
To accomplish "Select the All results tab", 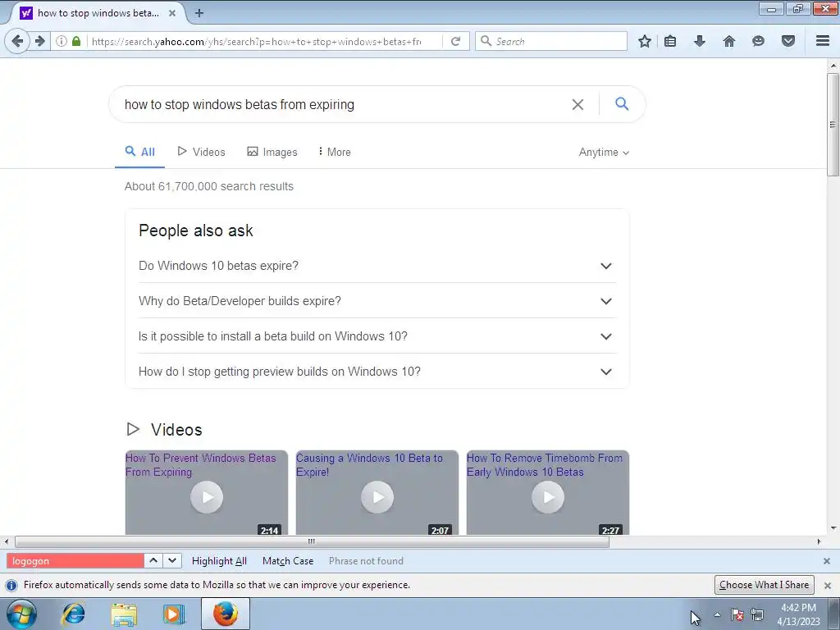I will pyautogui.click(x=139, y=152).
